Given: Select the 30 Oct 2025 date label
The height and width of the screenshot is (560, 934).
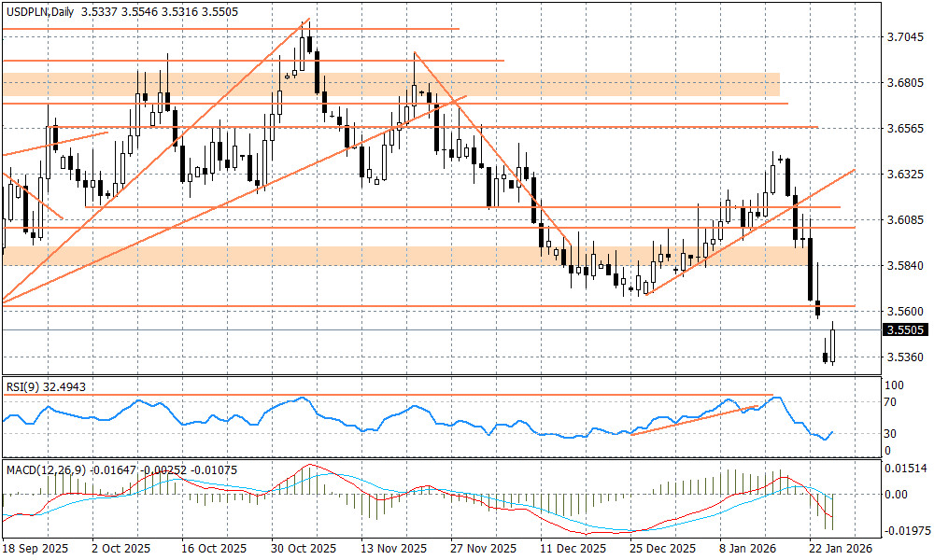Looking at the screenshot, I should tap(309, 549).
